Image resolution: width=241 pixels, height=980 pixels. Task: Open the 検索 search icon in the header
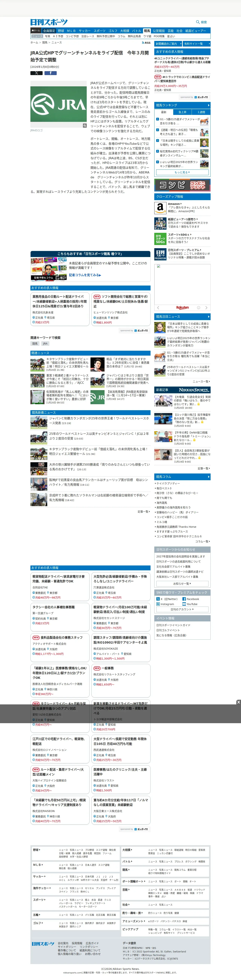201,22
